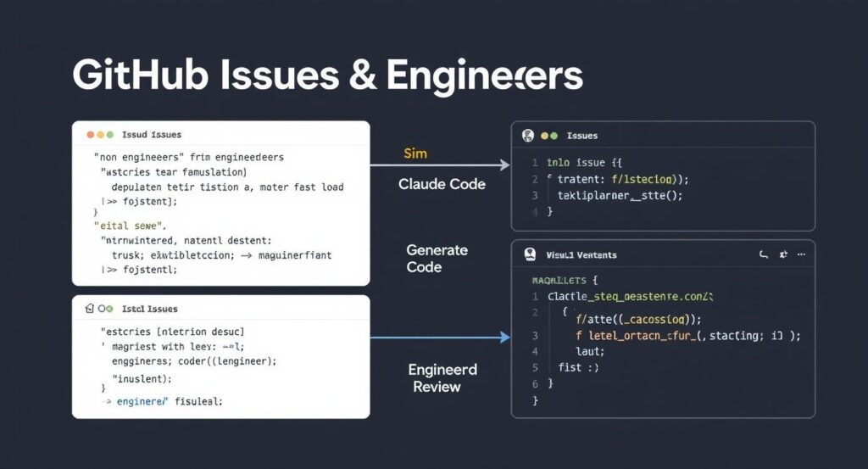Click the 'fist :)' code line
Screen dimensions: 868x469
click(x=578, y=368)
